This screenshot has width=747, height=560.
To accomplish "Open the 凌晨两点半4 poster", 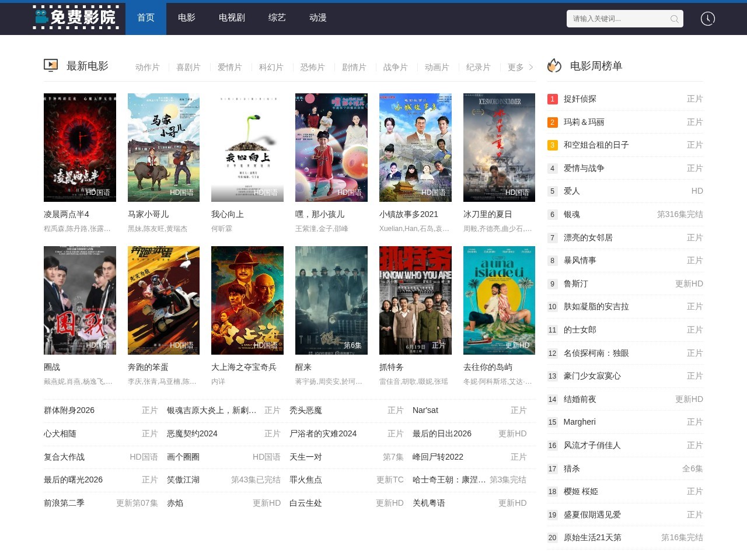I will 80,148.
